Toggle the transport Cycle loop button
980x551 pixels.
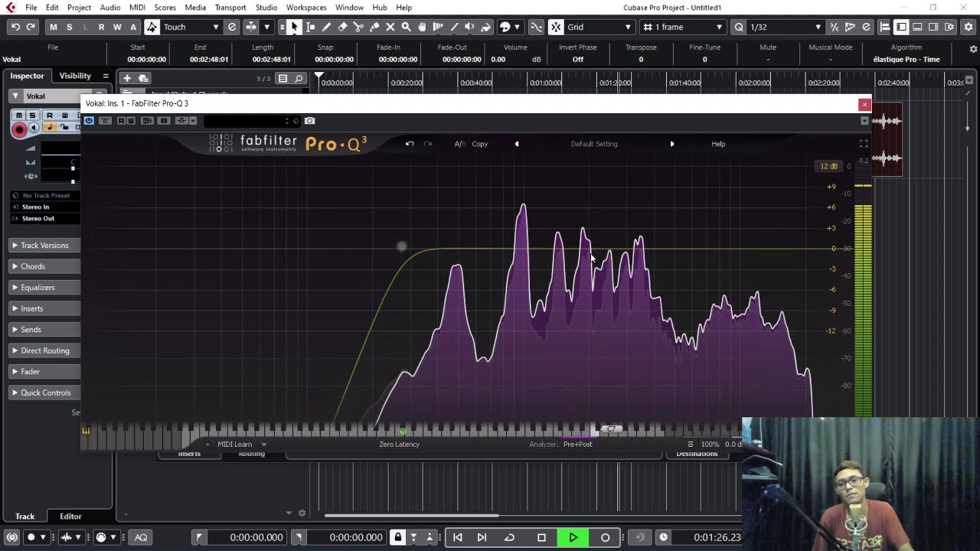pos(509,537)
